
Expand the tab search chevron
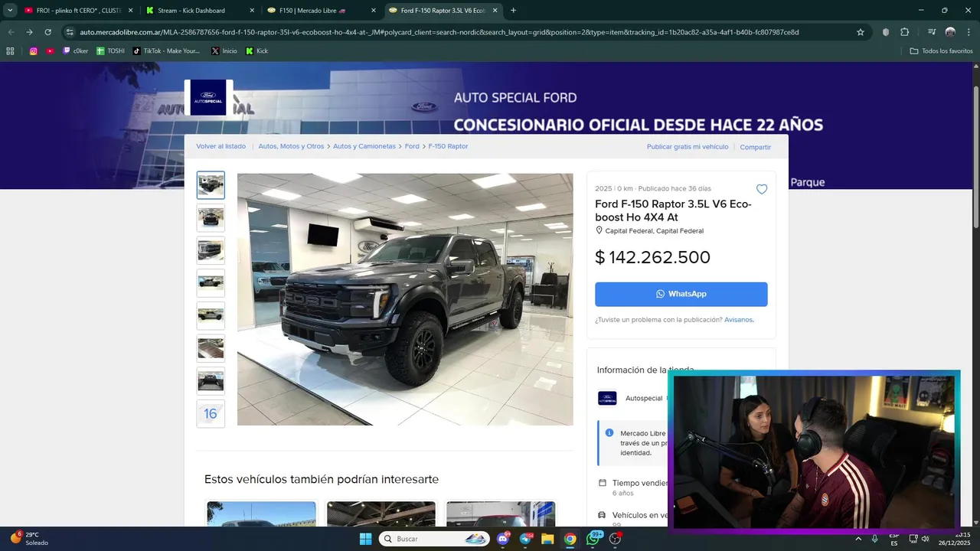click(x=10, y=11)
